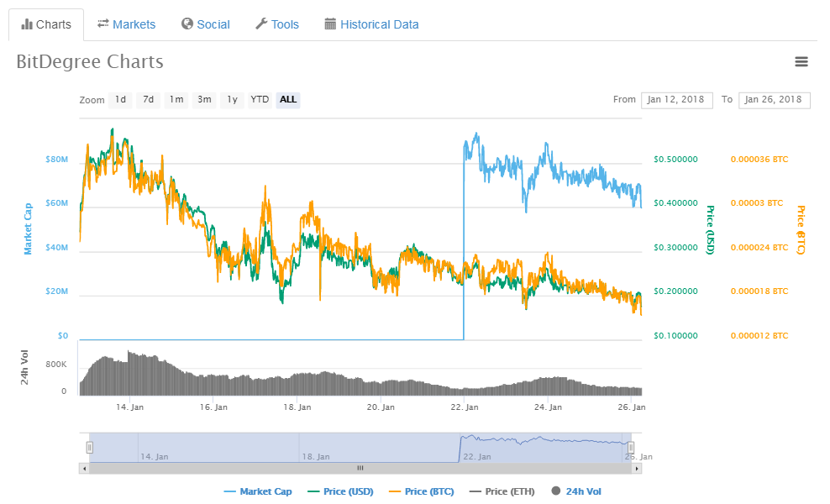Screen dimensions: 830x504
Task: Toggle Price (USD) series in legend
Action: (x=340, y=491)
